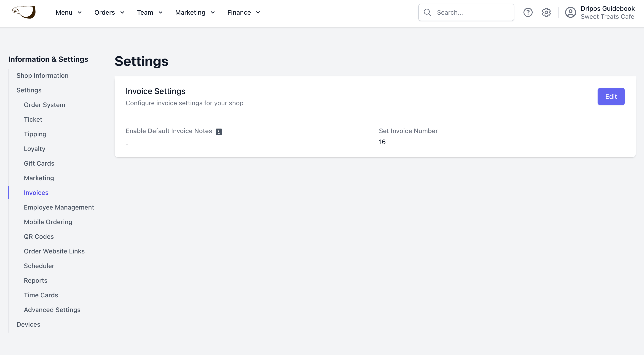
Task: Click the info icon beside Default Invoice Notes
Action: tap(219, 132)
